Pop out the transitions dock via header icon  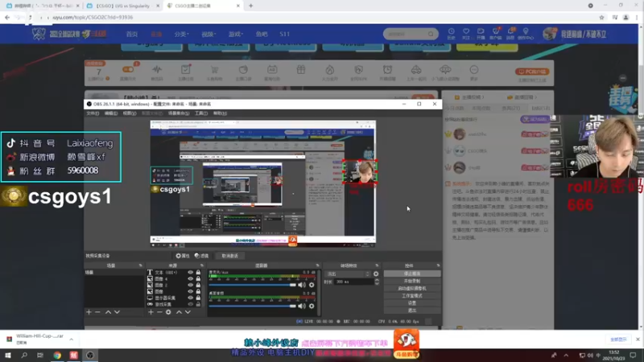[377, 265]
